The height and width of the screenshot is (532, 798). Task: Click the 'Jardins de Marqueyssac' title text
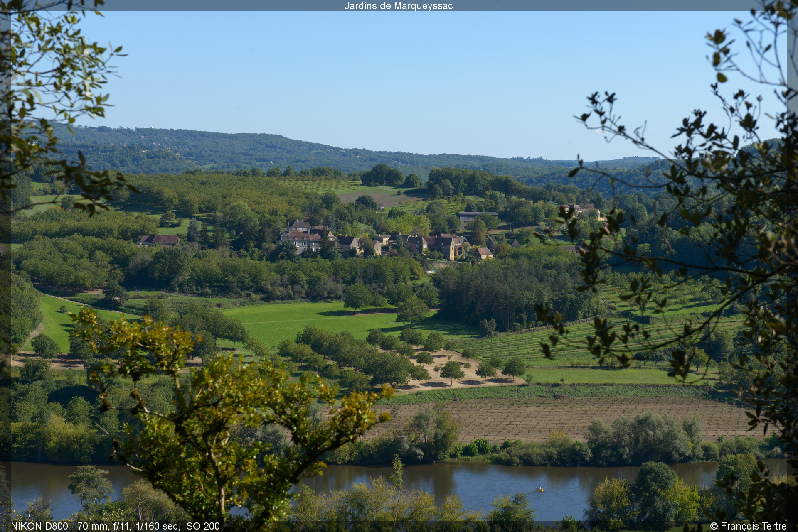pos(399,6)
